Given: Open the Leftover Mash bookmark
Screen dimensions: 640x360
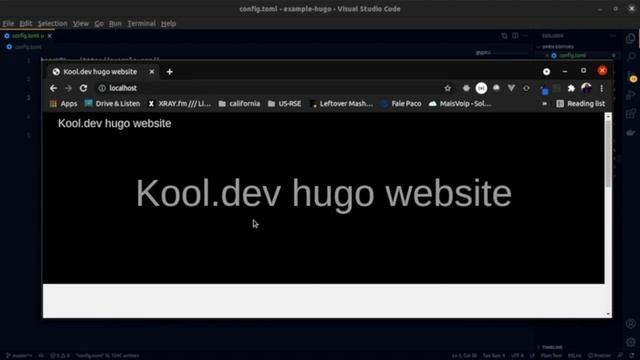Looking at the screenshot, I should [341, 104].
